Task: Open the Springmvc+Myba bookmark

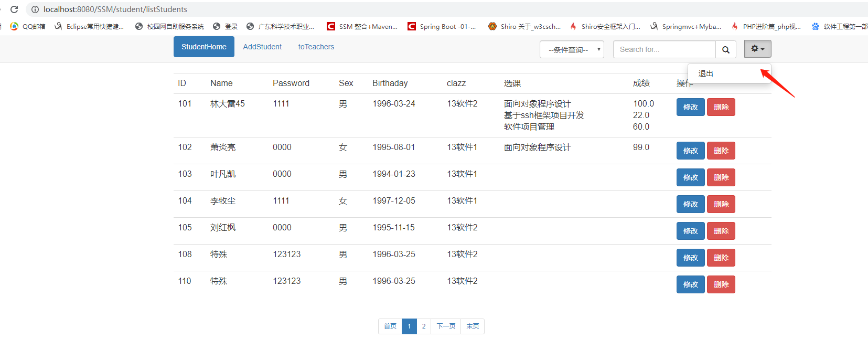Action: pyautogui.click(x=686, y=26)
